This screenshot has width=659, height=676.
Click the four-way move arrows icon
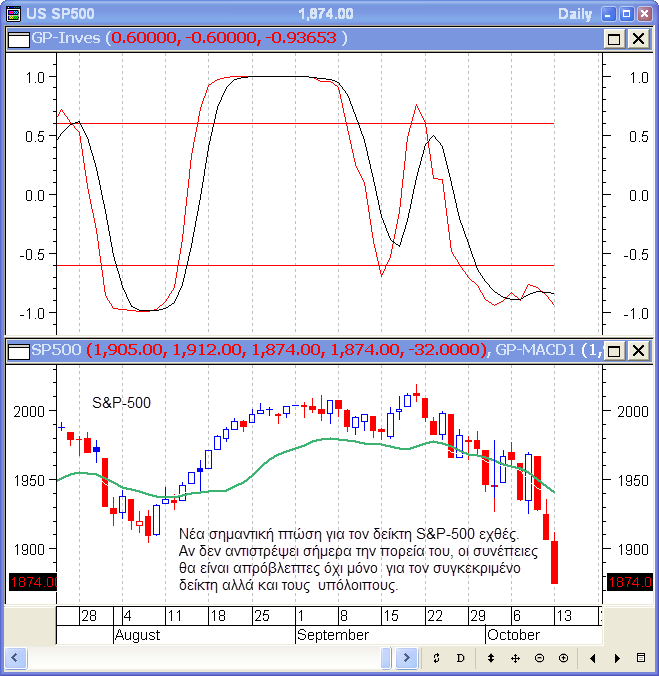point(515,658)
